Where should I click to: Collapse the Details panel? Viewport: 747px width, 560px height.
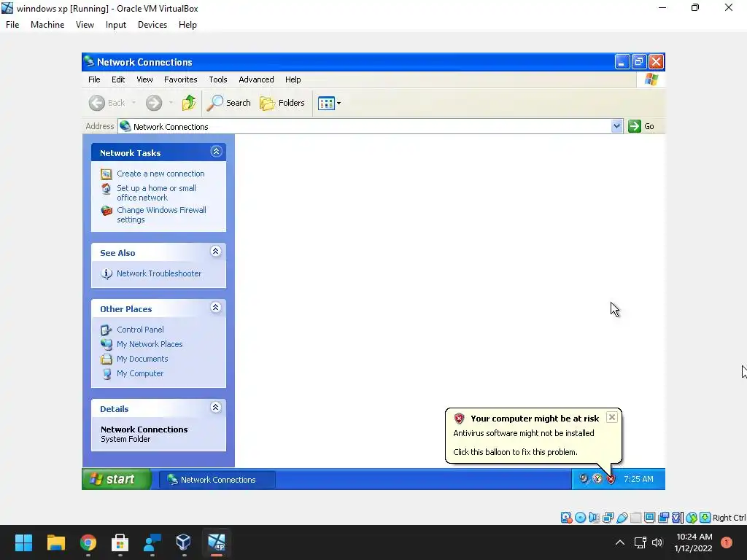tap(216, 408)
